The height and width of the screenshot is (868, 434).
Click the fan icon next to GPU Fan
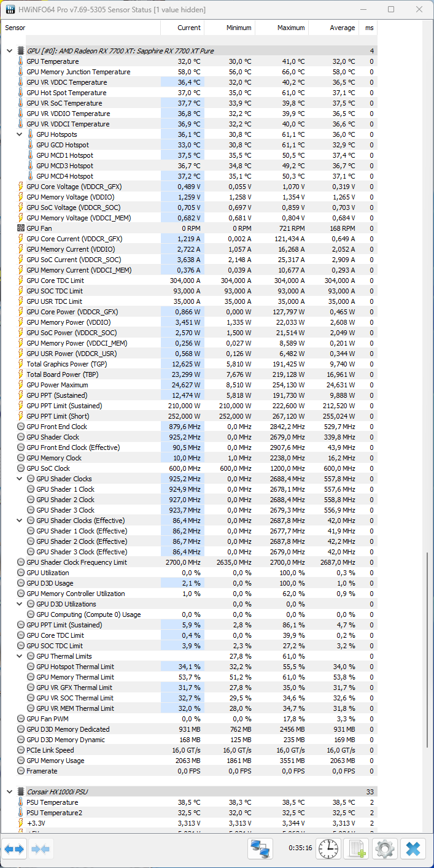(x=20, y=228)
